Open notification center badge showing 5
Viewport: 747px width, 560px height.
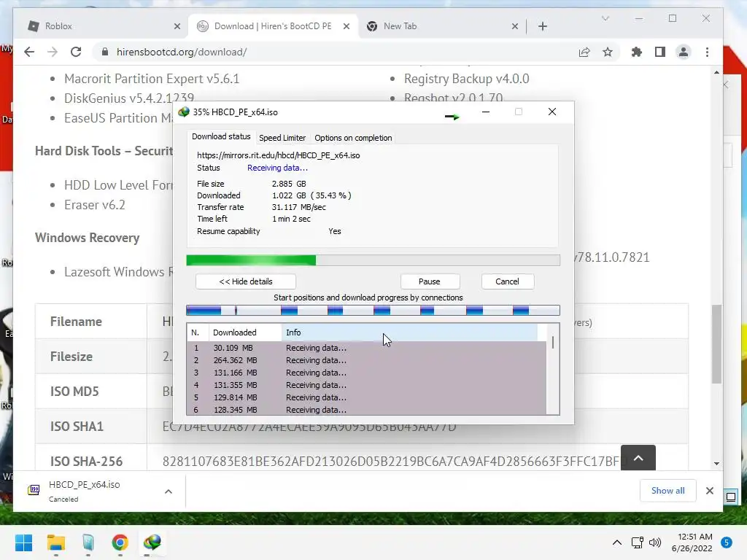pyautogui.click(x=726, y=542)
